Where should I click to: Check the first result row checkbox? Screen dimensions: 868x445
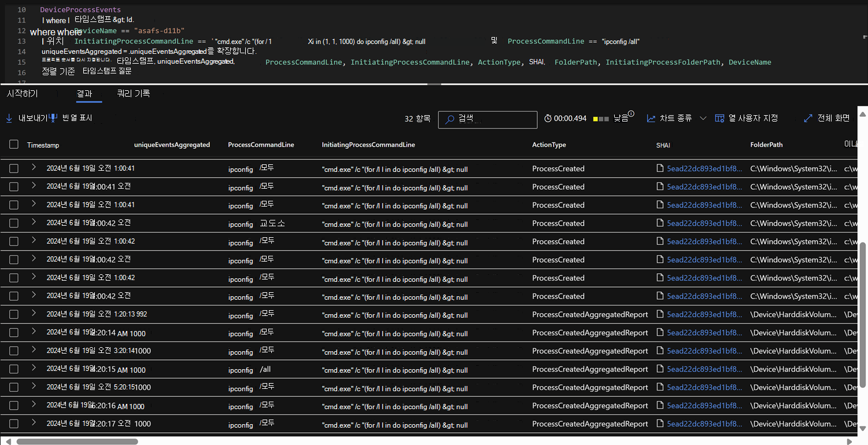[14, 169]
